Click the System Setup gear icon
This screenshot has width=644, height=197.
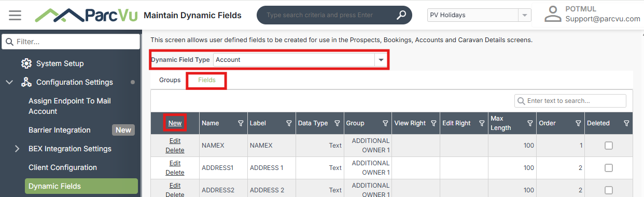(x=26, y=63)
